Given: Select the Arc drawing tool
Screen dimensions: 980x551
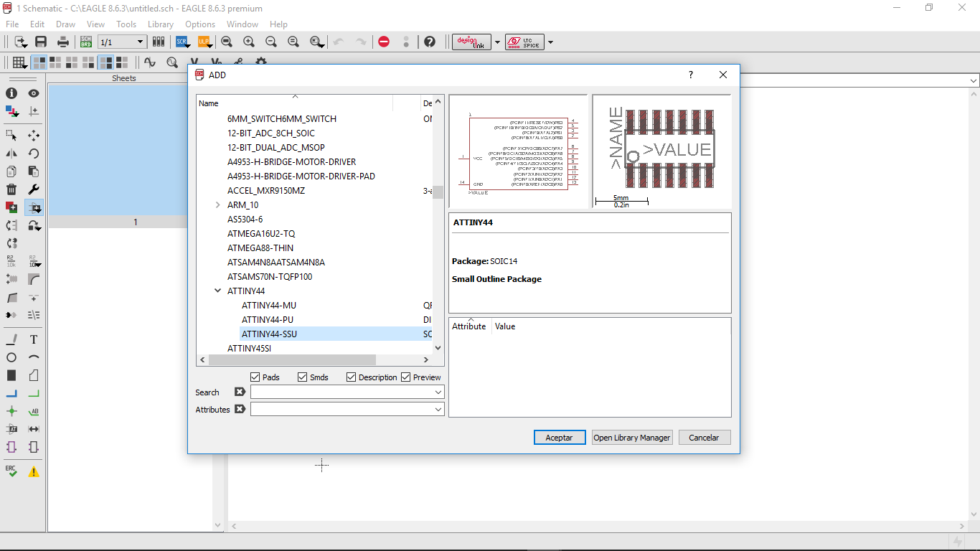Looking at the screenshot, I should coord(34,357).
